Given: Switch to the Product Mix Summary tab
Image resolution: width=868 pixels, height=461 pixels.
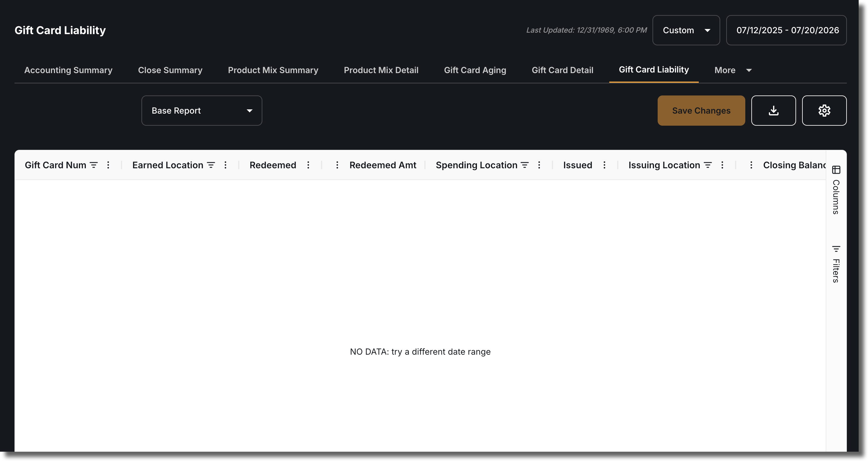Looking at the screenshot, I should 273,70.
